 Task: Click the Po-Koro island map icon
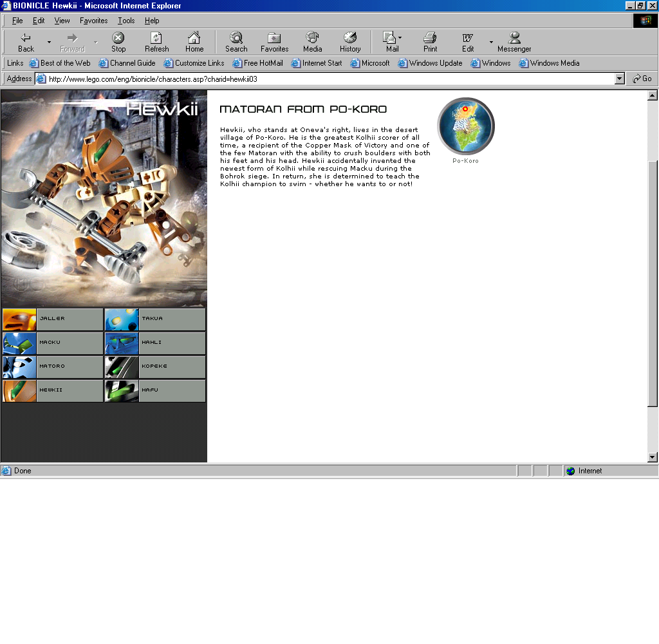click(466, 126)
